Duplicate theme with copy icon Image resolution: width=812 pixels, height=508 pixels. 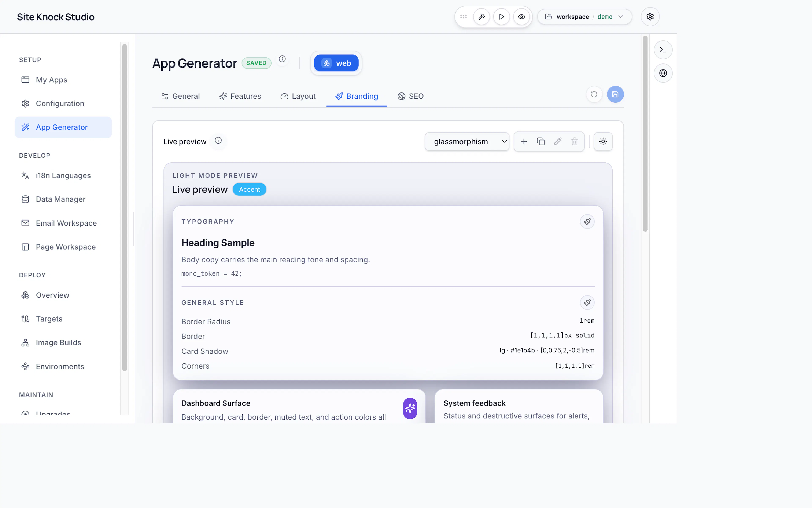coord(540,142)
